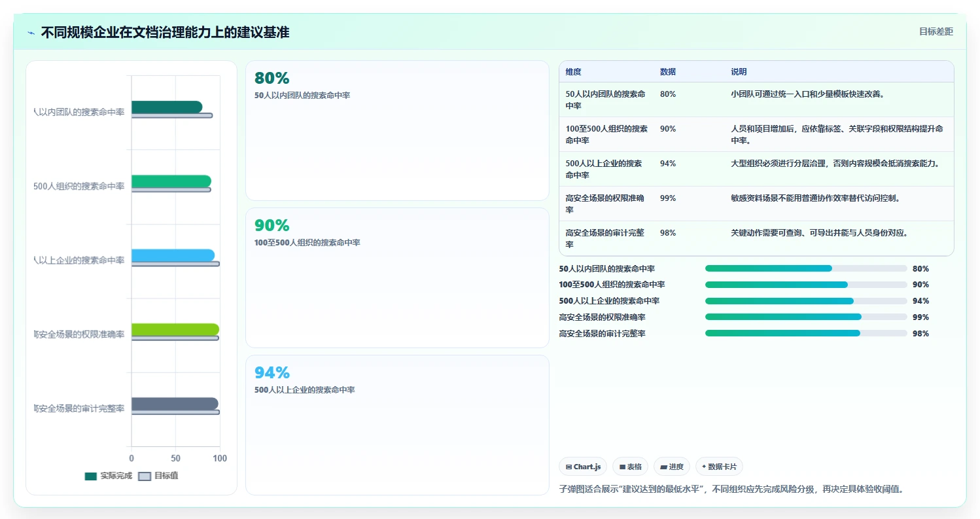This screenshot has height=519, width=980.
Task: Click the x-axis tick label 50
Action: [x=175, y=458]
